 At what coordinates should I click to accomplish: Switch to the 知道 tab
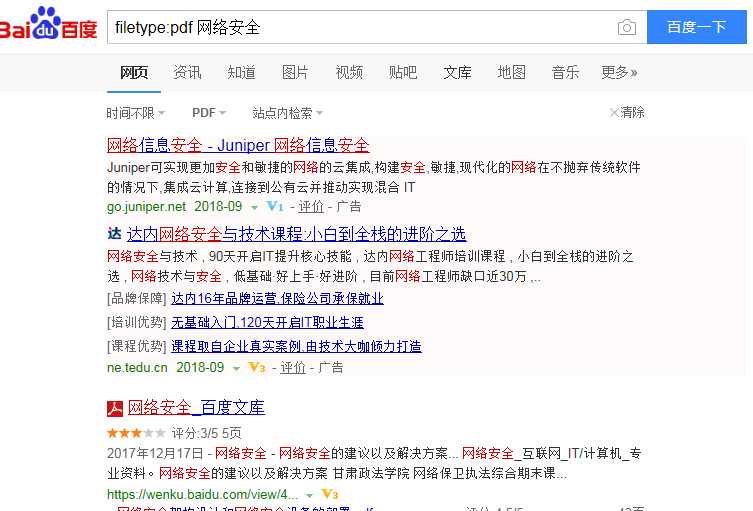coord(242,73)
